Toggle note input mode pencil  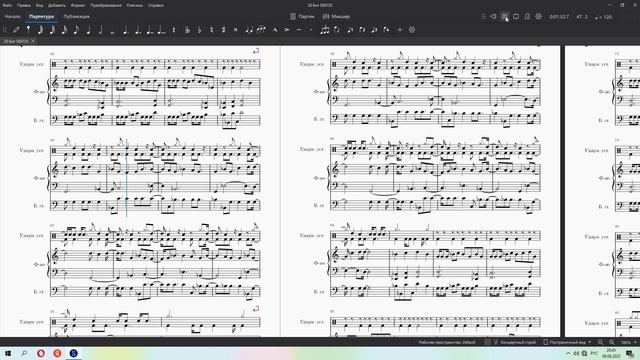pyautogui.click(x=16, y=29)
